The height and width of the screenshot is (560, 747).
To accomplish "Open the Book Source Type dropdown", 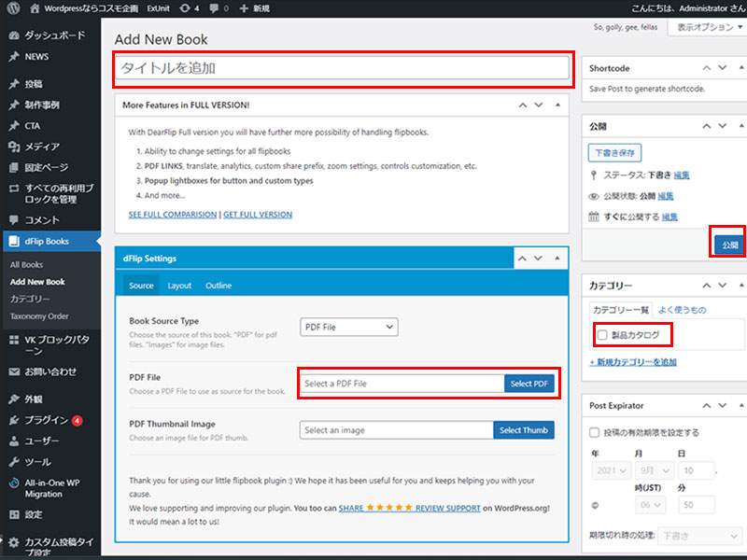I will click(349, 327).
